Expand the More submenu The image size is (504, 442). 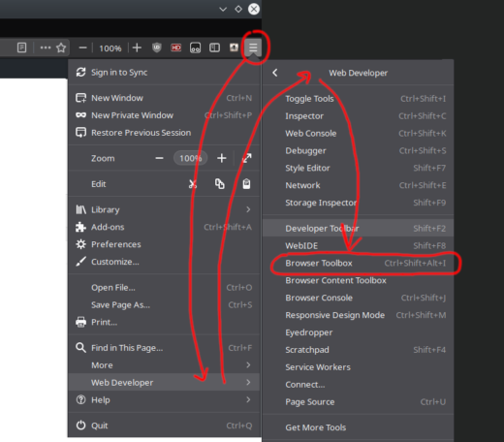point(164,365)
